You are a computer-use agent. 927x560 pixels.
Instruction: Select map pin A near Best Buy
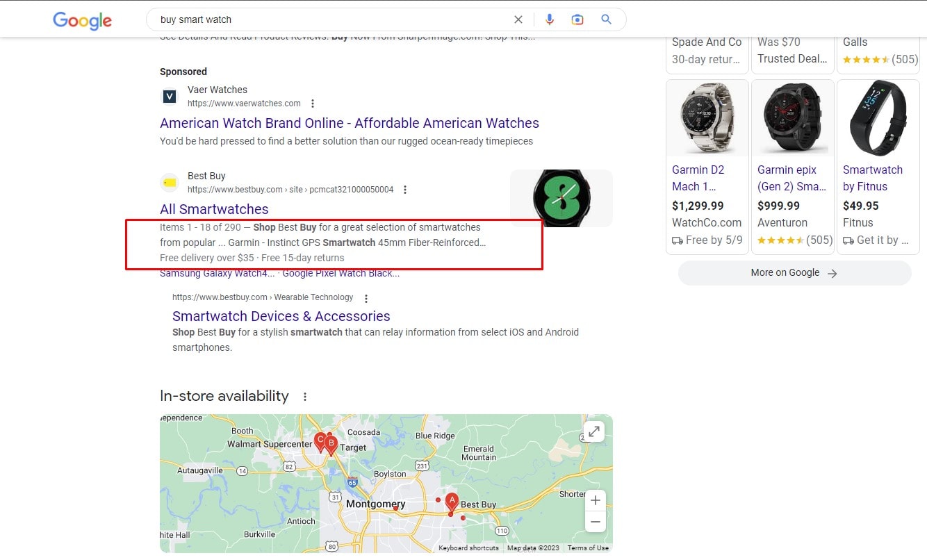[451, 502]
